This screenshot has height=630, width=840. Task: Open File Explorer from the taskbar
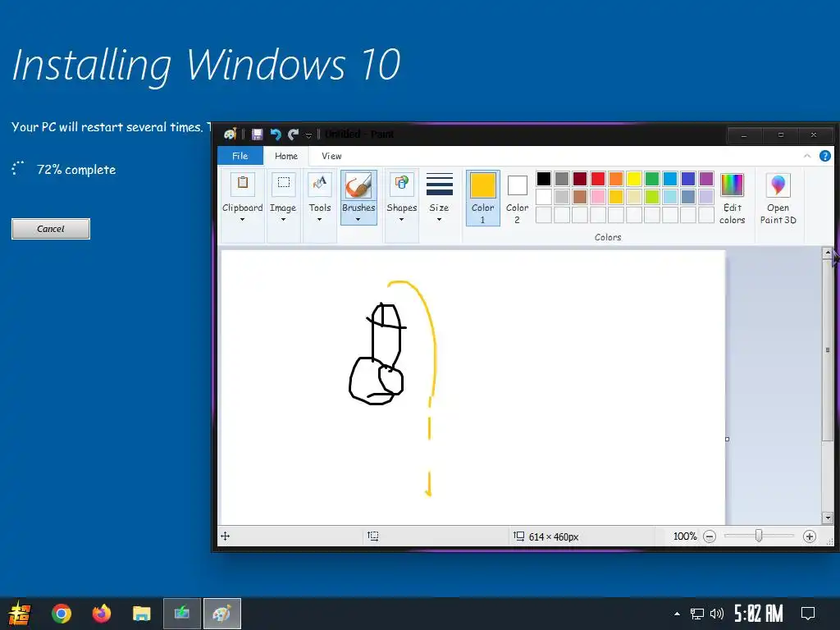click(141, 614)
